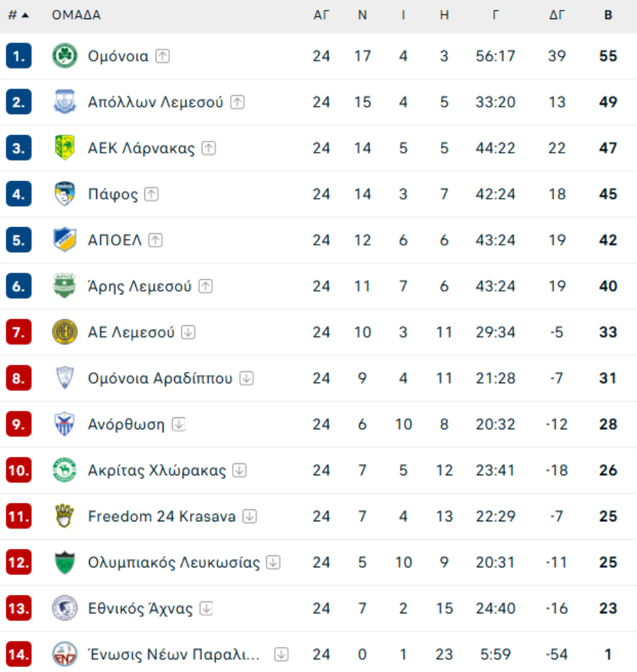Click the Πάφος team badge icon
Viewport: 637px width, 672px height.
64,194
